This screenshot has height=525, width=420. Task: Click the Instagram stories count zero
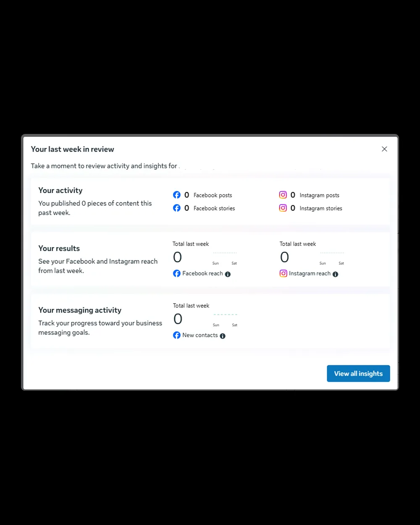(x=292, y=208)
